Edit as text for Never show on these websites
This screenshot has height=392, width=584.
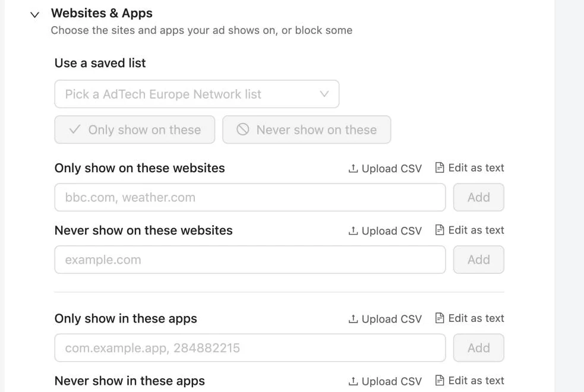coord(469,230)
